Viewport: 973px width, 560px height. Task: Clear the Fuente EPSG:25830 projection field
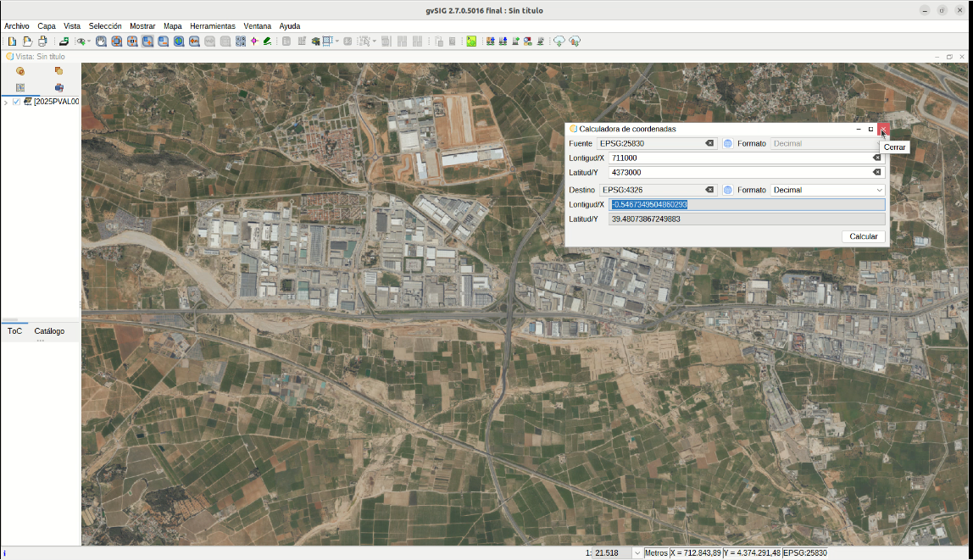pos(709,144)
